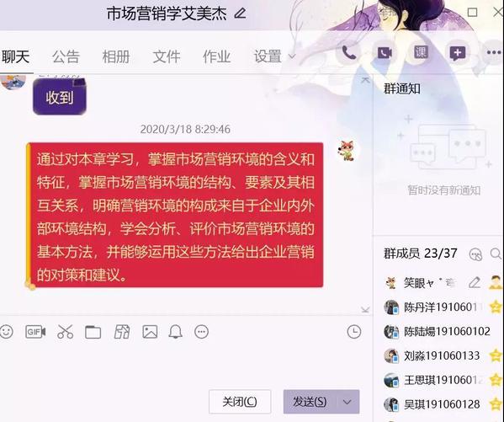
Task: Open the class (课) feature icon
Action: (421, 52)
